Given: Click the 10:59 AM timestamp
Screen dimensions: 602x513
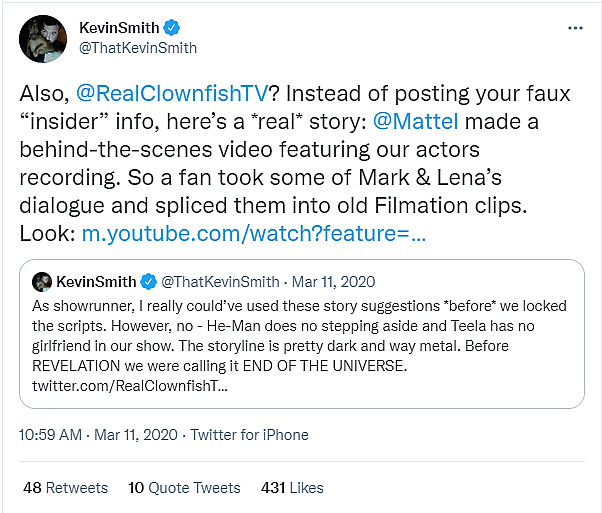Looking at the screenshot, I should 52,435.
